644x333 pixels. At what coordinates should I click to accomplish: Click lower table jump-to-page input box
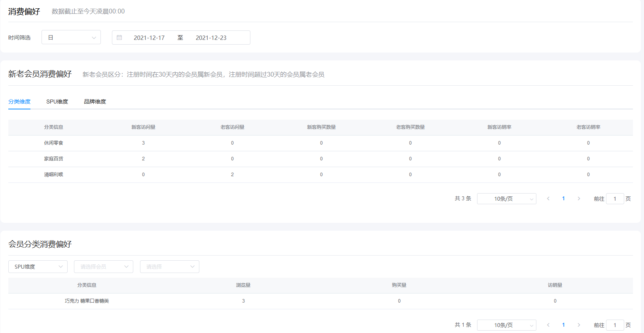(x=615, y=325)
